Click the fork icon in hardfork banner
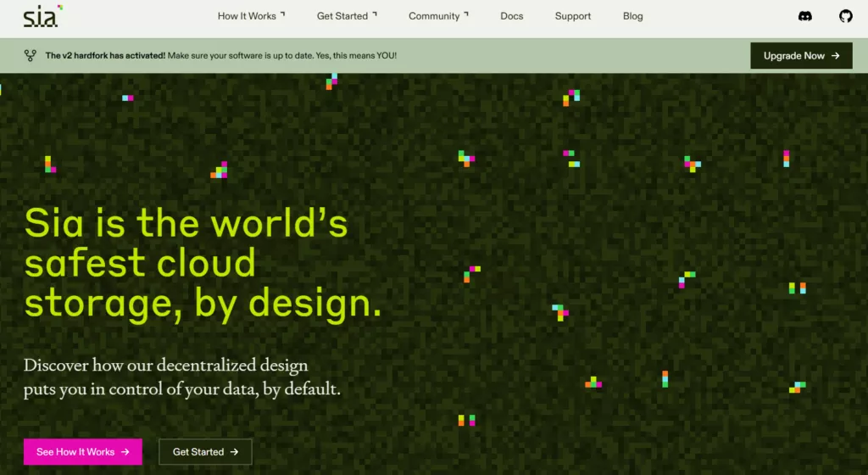Image resolution: width=868 pixels, height=475 pixels. tap(30, 55)
